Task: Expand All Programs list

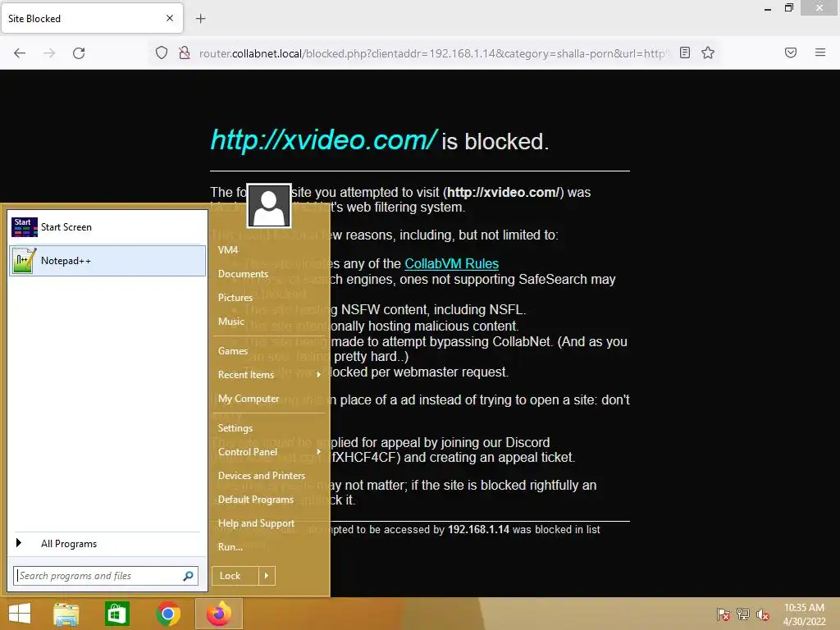Action: pyautogui.click(x=107, y=544)
